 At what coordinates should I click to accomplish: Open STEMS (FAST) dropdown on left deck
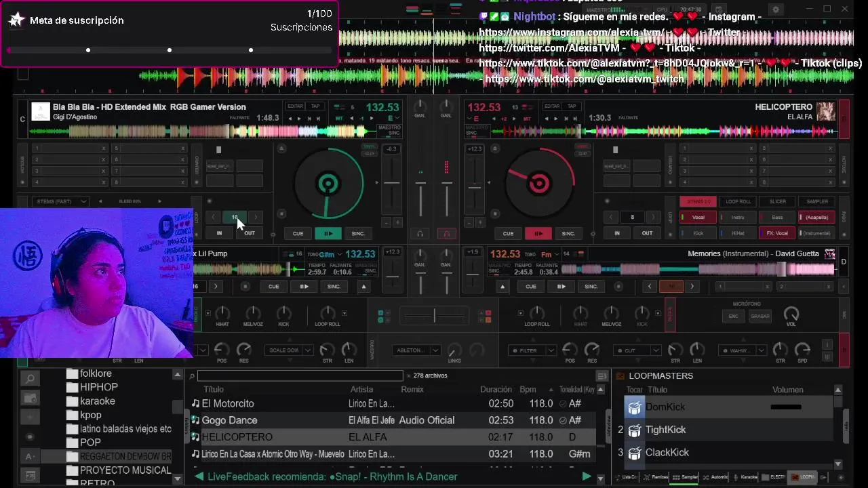point(62,201)
